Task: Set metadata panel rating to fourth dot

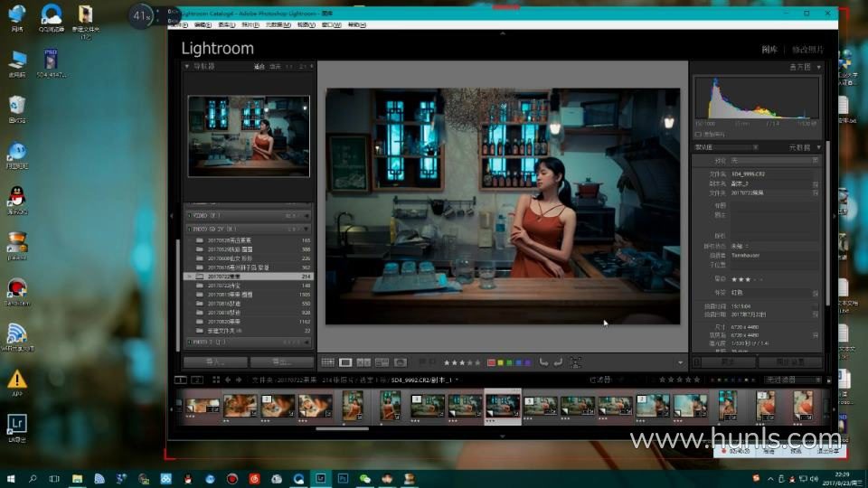Action: click(756, 279)
